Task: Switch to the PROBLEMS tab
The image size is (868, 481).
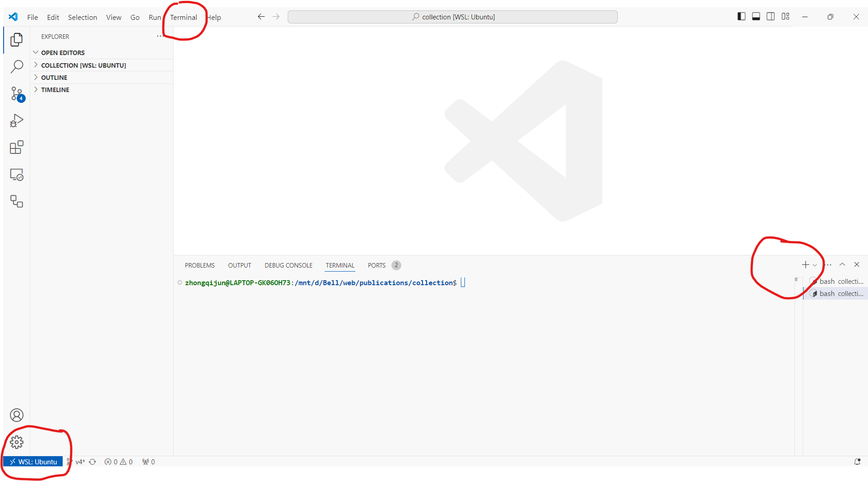Action: (200, 265)
